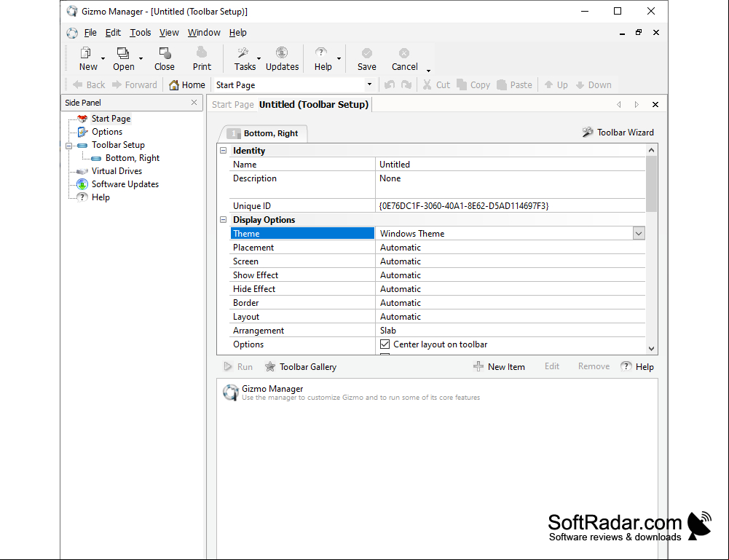Screen dimensions: 729x560
Task: Click the Cut scissors icon
Action: pyautogui.click(x=427, y=84)
